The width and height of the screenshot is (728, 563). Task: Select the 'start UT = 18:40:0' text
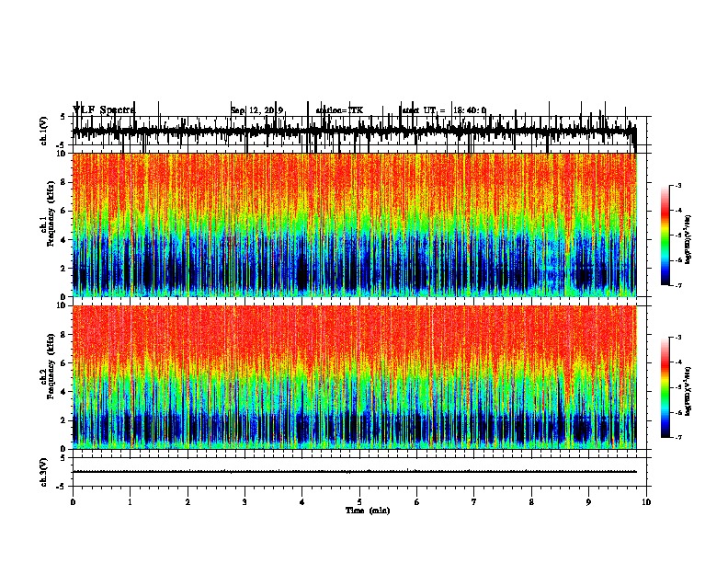tap(442, 110)
